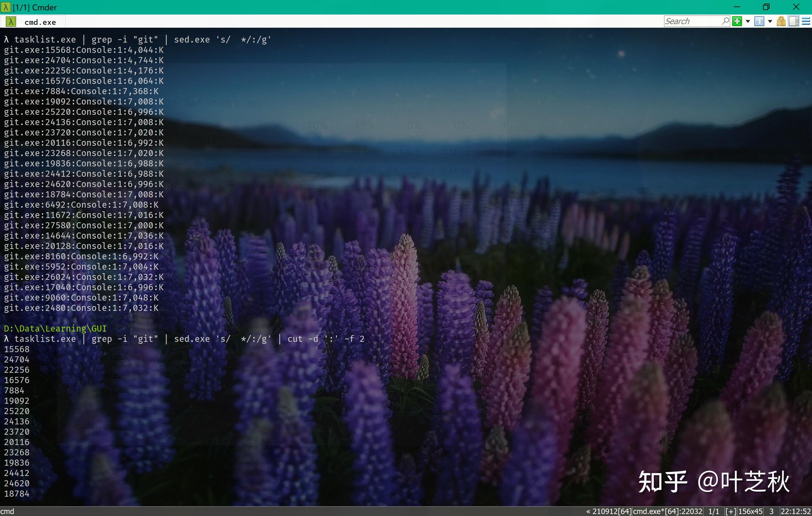812x516 pixels.
Task: Click the lambda icon on the cmd.exe tab
Action: [x=10, y=21]
